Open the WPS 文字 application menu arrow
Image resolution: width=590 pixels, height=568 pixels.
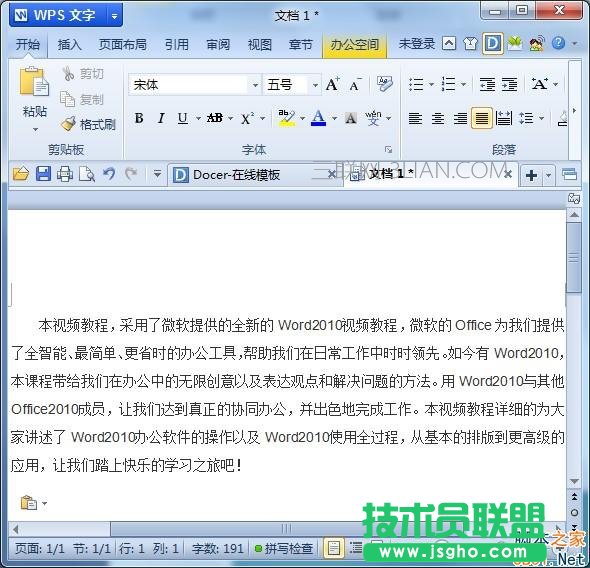(114, 16)
